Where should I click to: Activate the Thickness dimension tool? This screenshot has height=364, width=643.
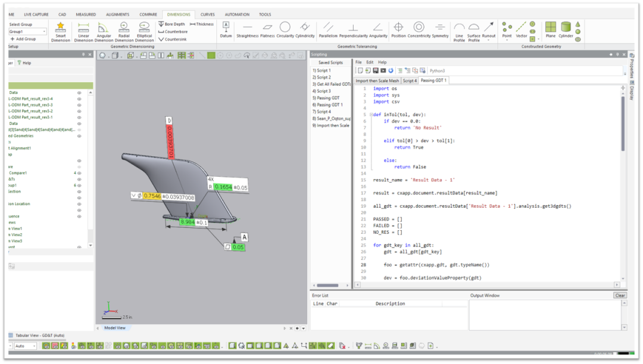[x=202, y=24]
